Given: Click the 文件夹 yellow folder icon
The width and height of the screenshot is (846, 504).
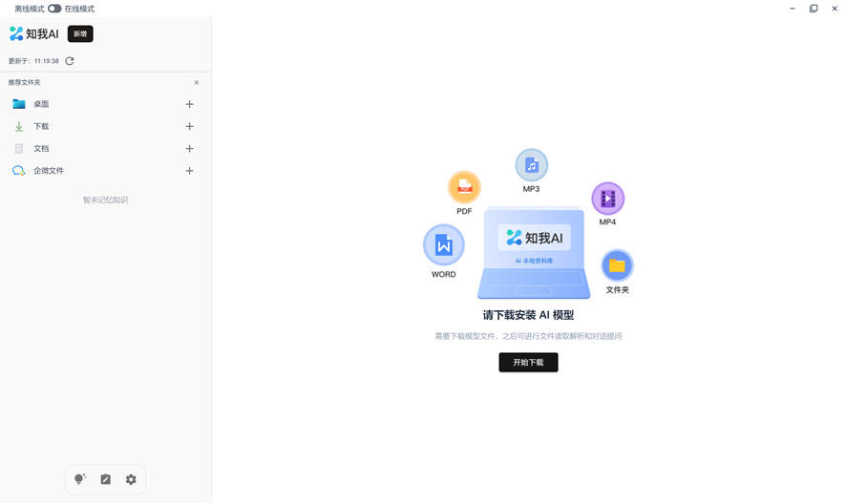Looking at the screenshot, I should 617,265.
